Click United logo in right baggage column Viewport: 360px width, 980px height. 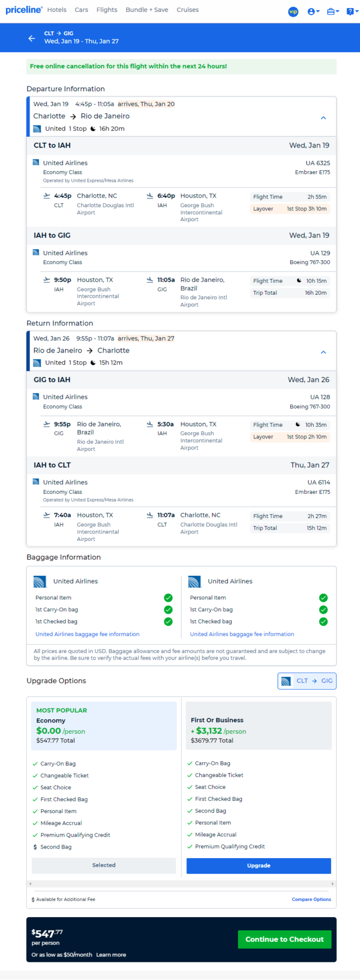(x=195, y=581)
